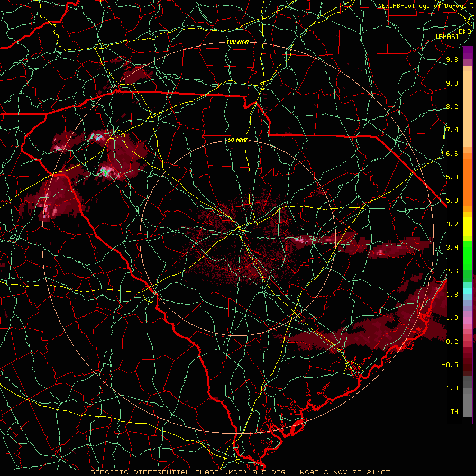Click the [PHAS] legend title
The image size is (476, 476).
click(447, 36)
